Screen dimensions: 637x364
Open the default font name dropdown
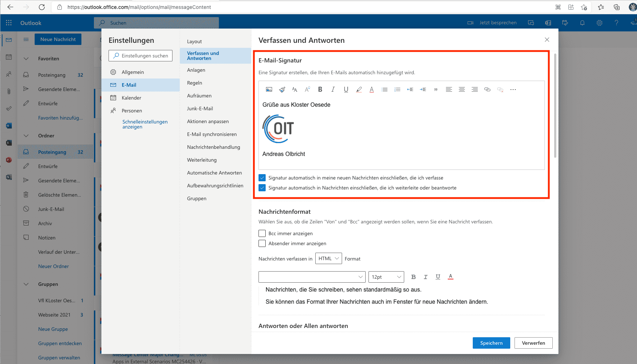tap(312, 277)
